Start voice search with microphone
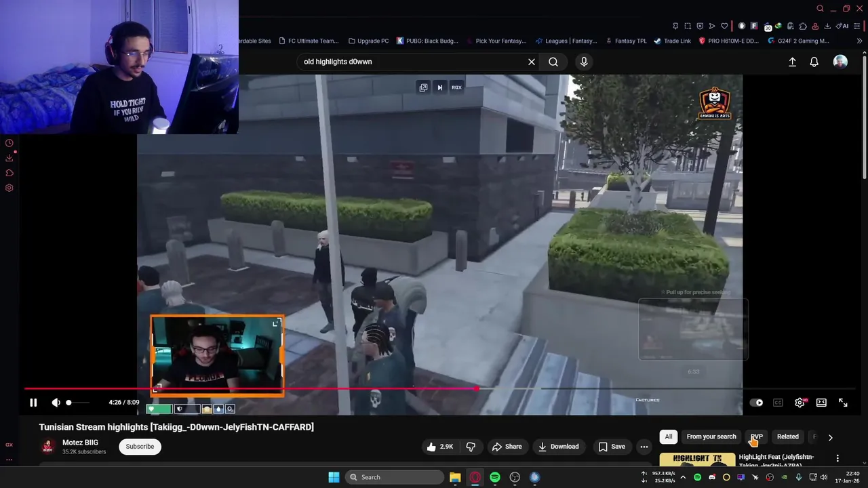The height and width of the screenshot is (488, 868). point(584,62)
